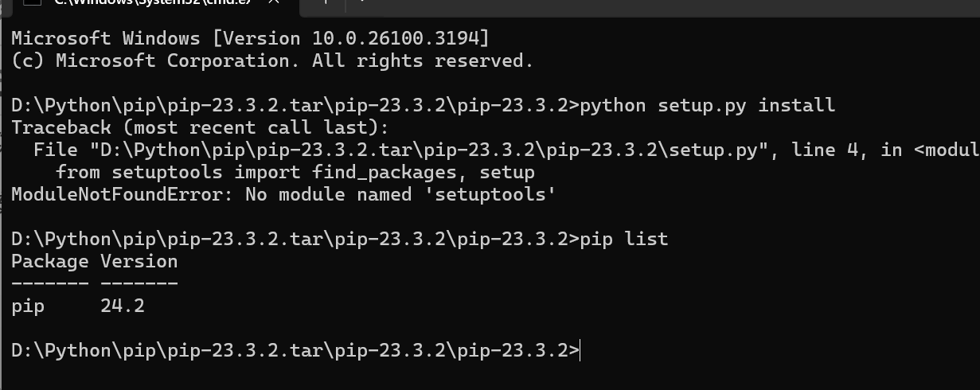Click the cmd.exe tab icon

[x=31, y=2]
